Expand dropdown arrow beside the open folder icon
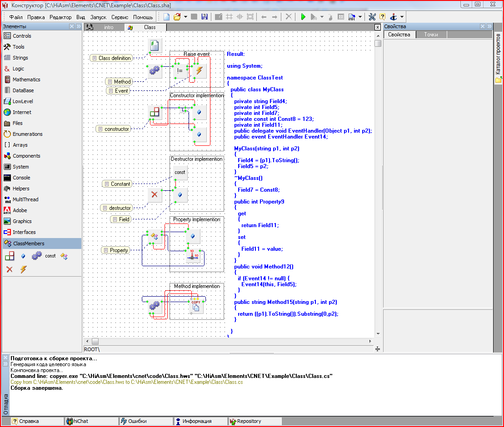Viewport: 504px width, 427px height. click(185, 17)
